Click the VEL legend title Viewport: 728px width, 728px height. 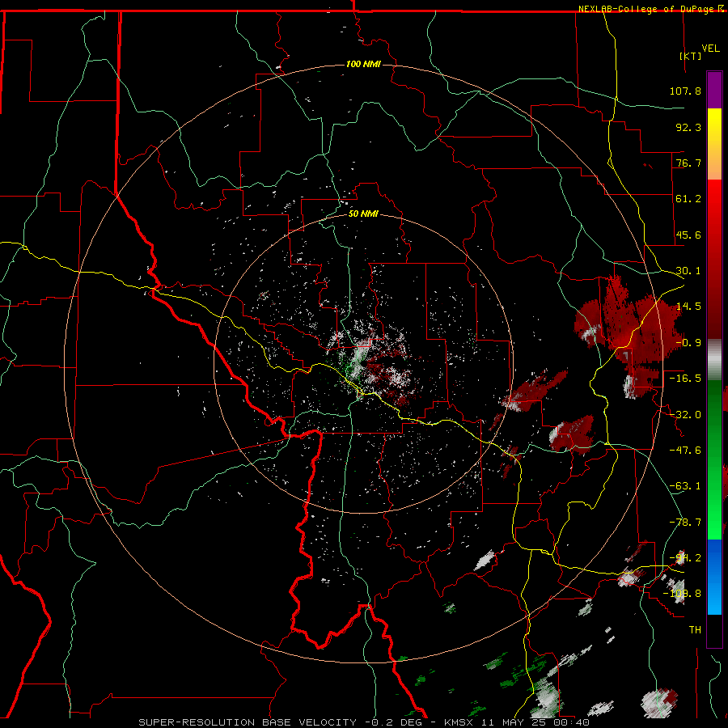[x=710, y=49]
